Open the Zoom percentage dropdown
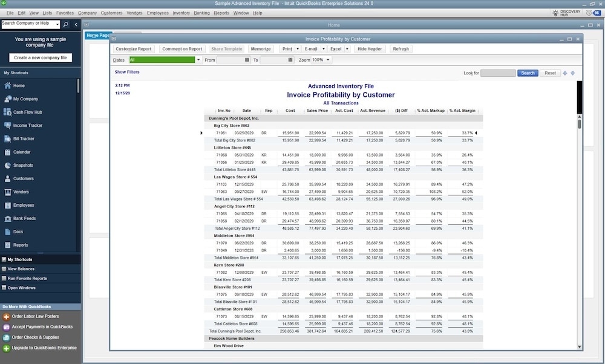Screen dimensions: 605x364 click(329, 60)
